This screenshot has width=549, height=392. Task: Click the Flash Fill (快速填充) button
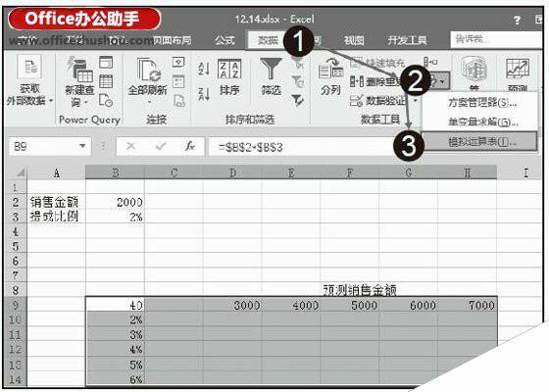tap(377, 63)
